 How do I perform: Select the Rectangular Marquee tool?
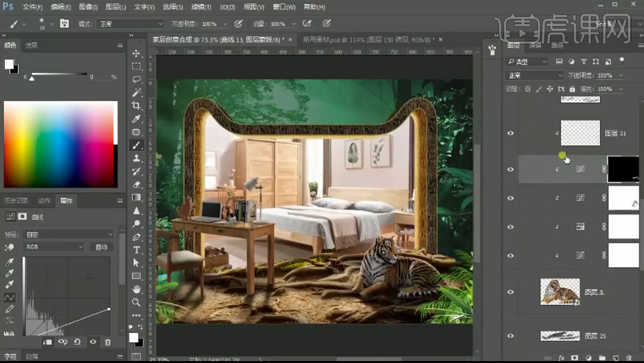[136, 66]
